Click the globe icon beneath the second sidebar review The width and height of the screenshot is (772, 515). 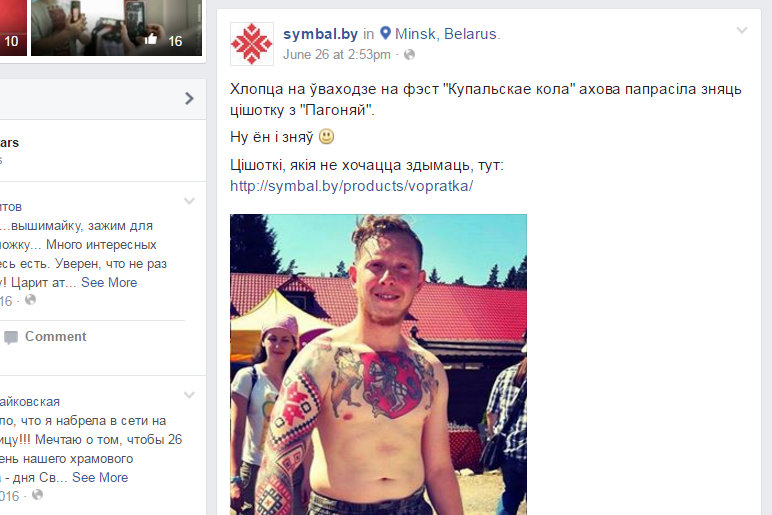[x=37, y=494]
